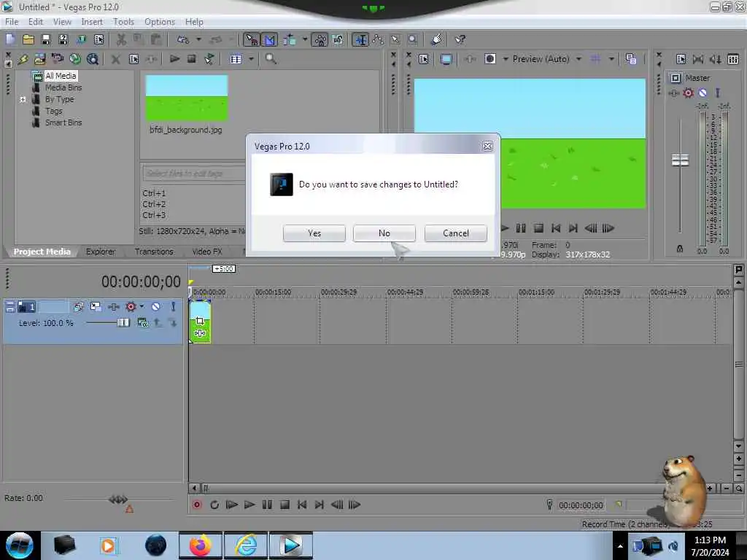Click the Master bus FX gear icon
This screenshot has width=747, height=560.
[x=688, y=93]
